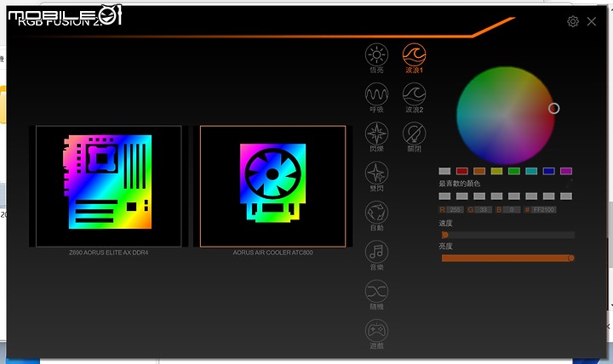Switch to the 波浪2 wave mode
The height and width of the screenshot is (364, 613).
[x=414, y=94]
